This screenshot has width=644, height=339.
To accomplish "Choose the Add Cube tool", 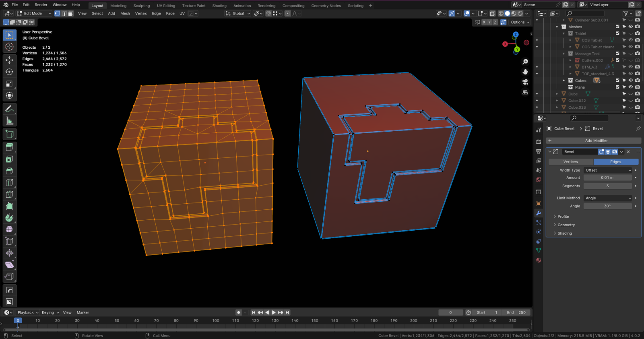I will tap(10, 134).
